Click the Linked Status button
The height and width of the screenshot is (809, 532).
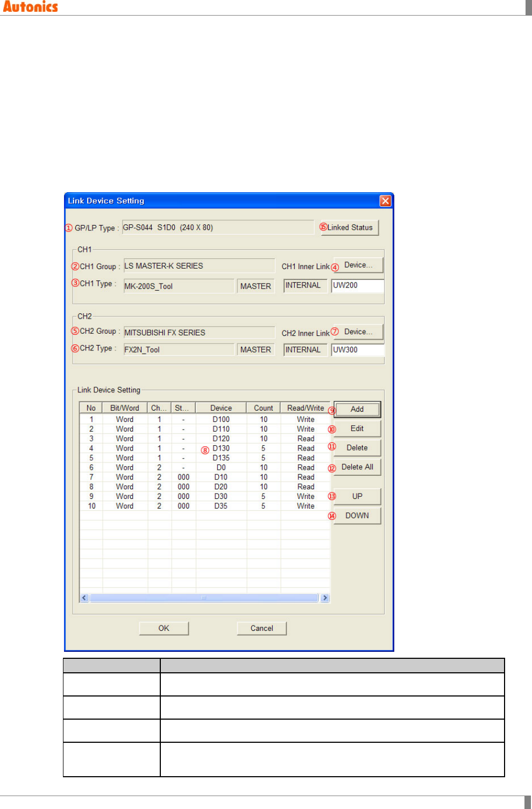pos(349,228)
